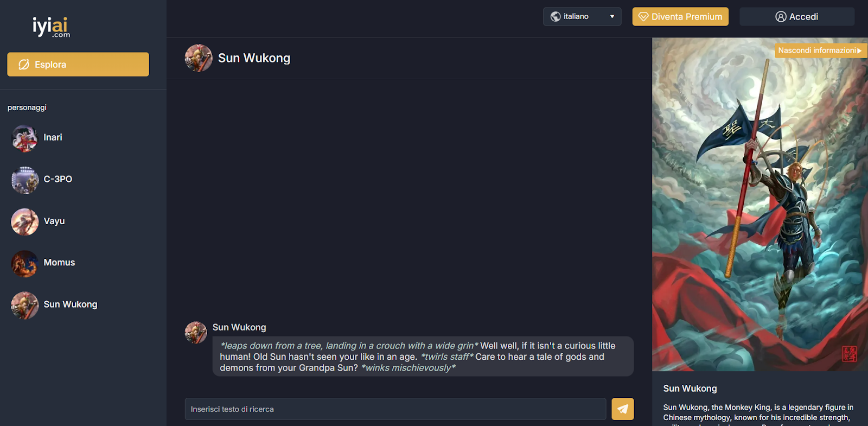Hide info panel via Nascondi informazioni
This screenshot has width=868, height=426.
coord(821,50)
